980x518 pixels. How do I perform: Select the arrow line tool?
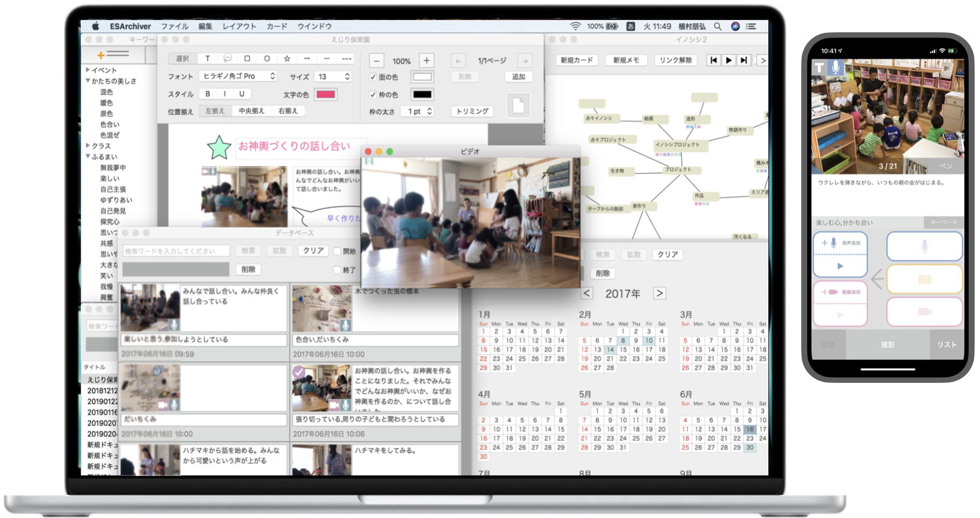307,59
